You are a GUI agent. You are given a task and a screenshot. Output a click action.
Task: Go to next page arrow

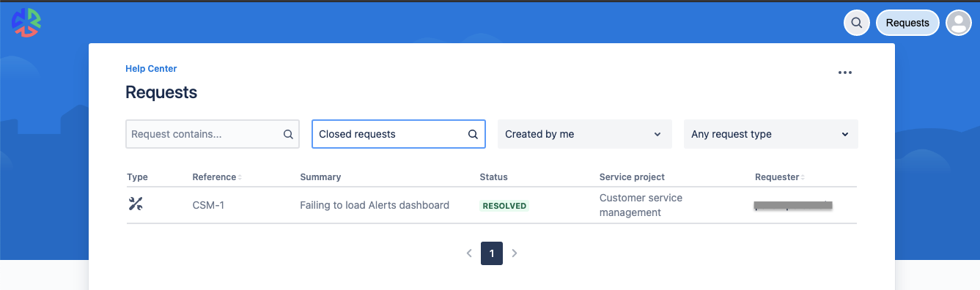pos(515,253)
